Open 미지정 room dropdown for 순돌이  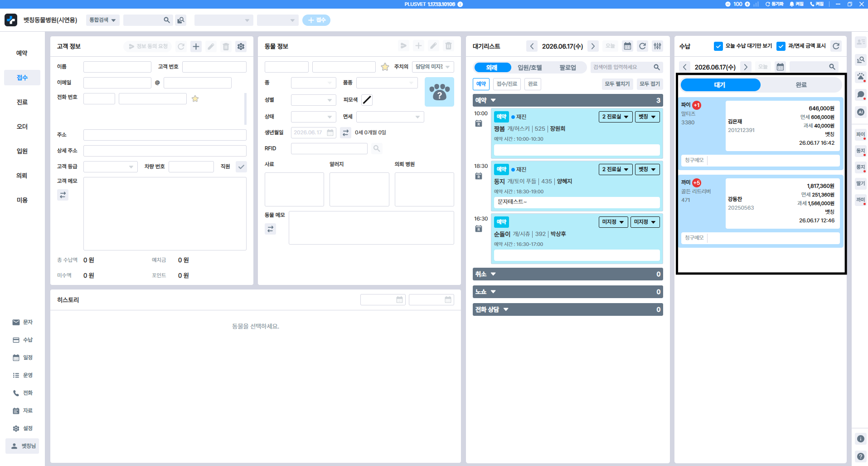click(x=613, y=222)
